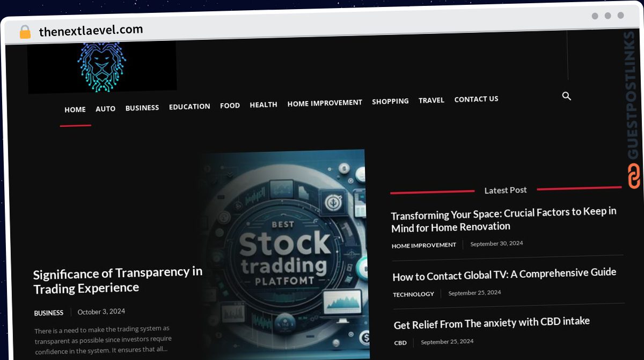The width and height of the screenshot is (644, 360).
Task: Open 'Transforming Your Space' home renovation post
Action: (x=503, y=219)
